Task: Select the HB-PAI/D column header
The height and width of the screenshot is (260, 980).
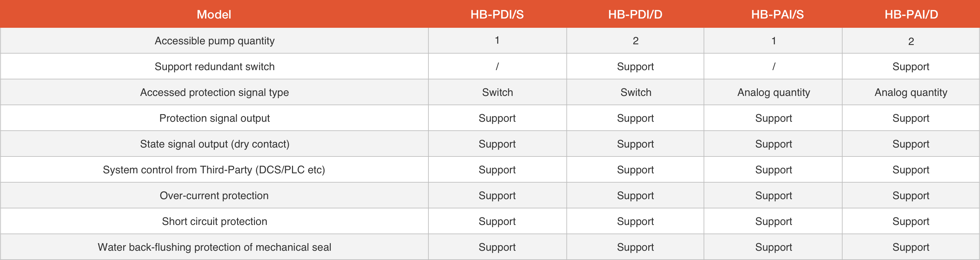Action: pyautogui.click(x=911, y=15)
